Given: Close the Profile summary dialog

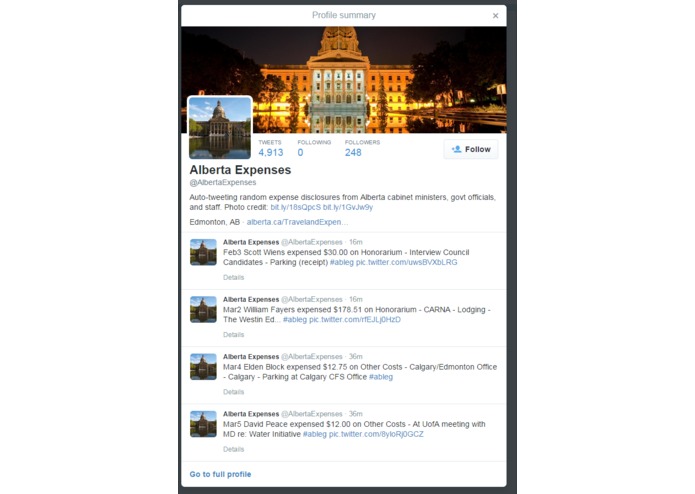Looking at the screenshot, I should (495, 16).
